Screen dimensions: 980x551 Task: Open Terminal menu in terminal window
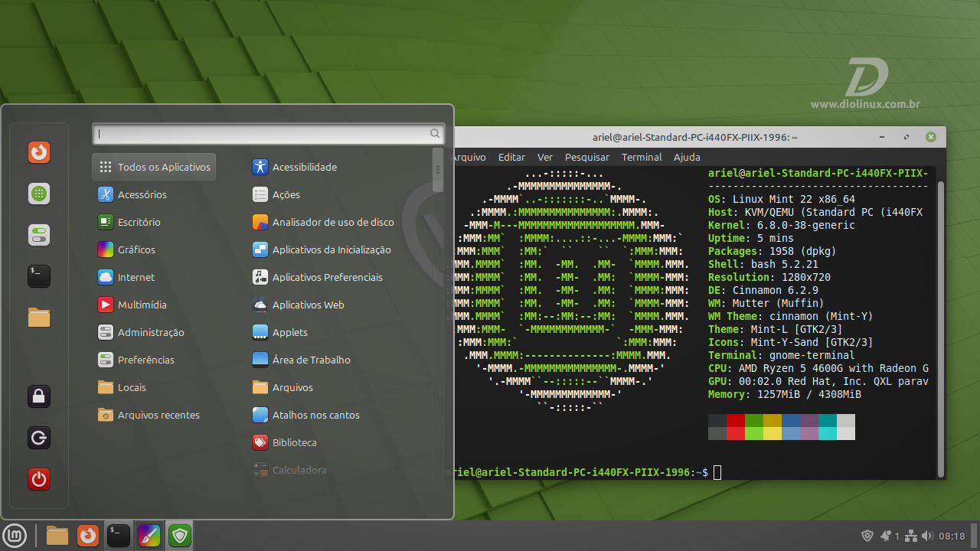pyautogui.click(x=642, y=157)
